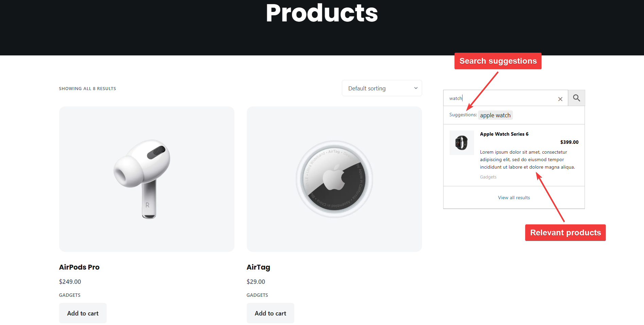This screenshot has width=644, height=325.
Task: Click the $399.00 price in the search result
Action: point(569,142)
